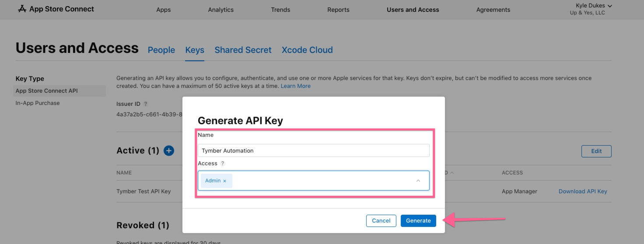Click the help icon next to Access
This screenshot has height=244, width=644.
(223, 164)
